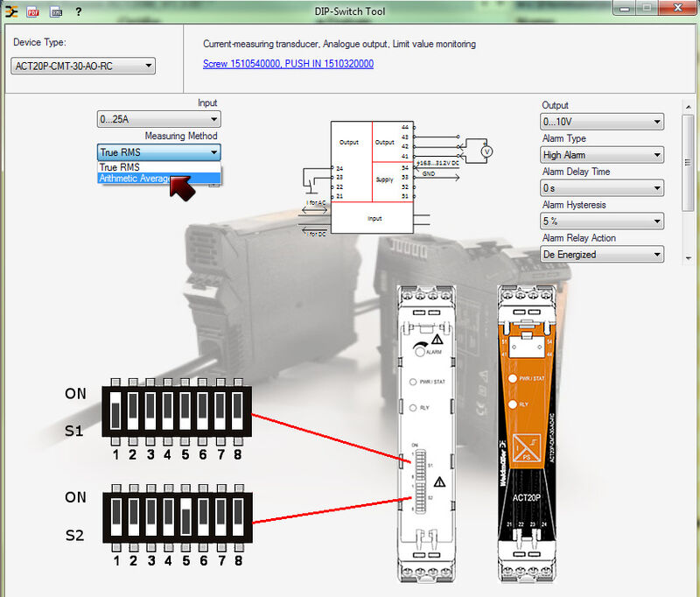Click the PWR/STAT LED on the orange module
The width and height of the screenshot is (700, 597).
(x=510, y=378)
